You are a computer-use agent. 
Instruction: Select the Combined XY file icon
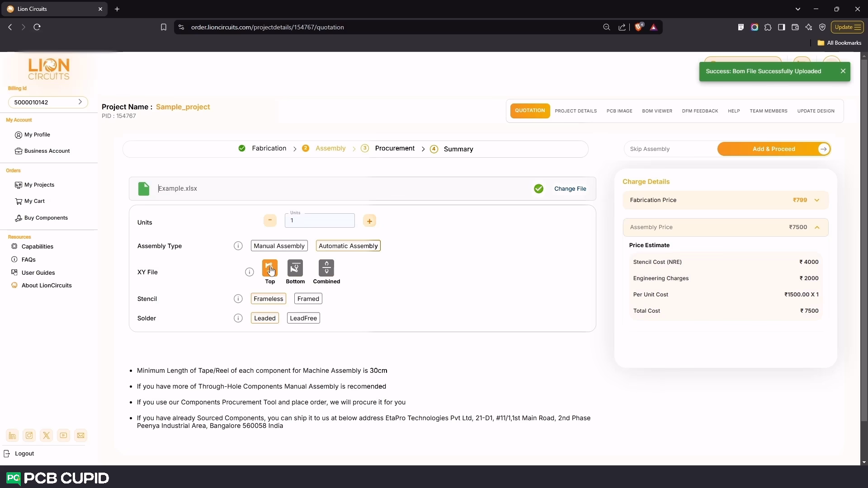[326, 268]
